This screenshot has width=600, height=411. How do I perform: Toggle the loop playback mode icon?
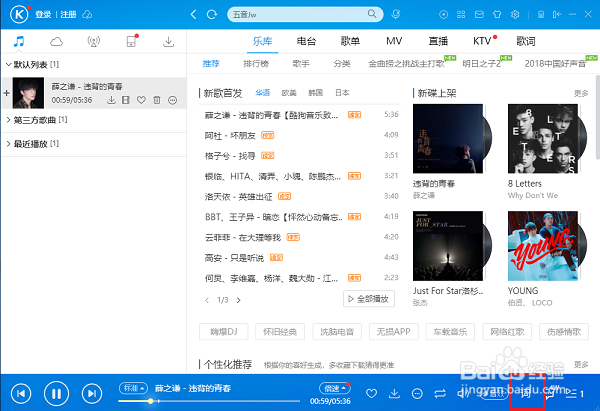440,393
